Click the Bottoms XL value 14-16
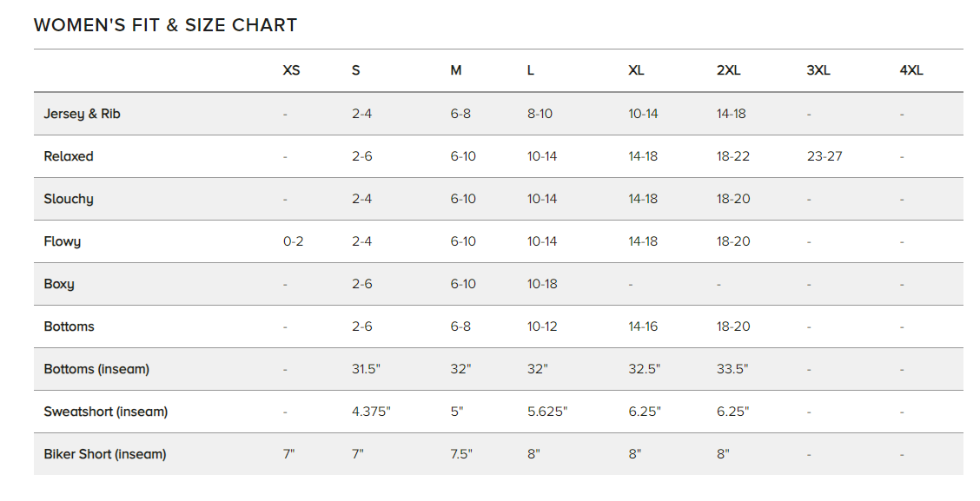 point(643,326)
